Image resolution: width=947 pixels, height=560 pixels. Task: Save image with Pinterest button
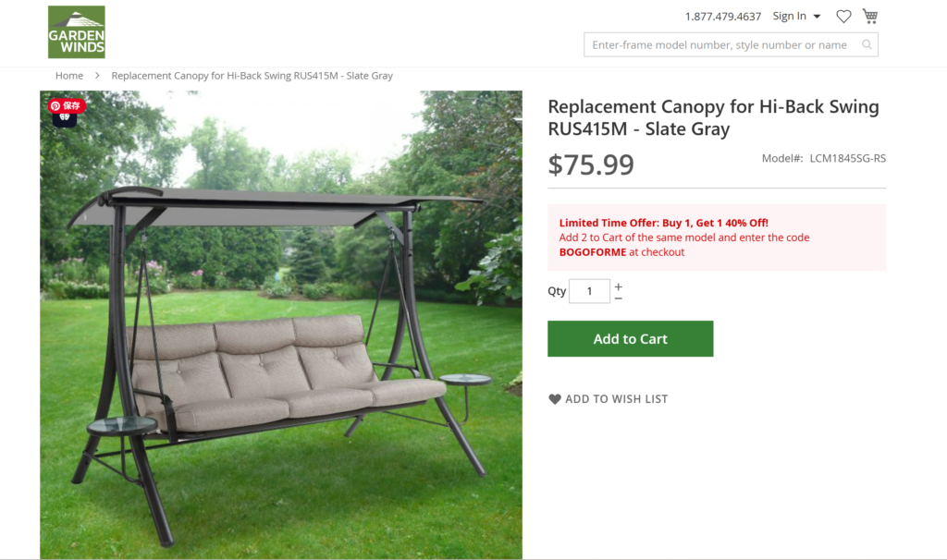[x=67, y=105]
